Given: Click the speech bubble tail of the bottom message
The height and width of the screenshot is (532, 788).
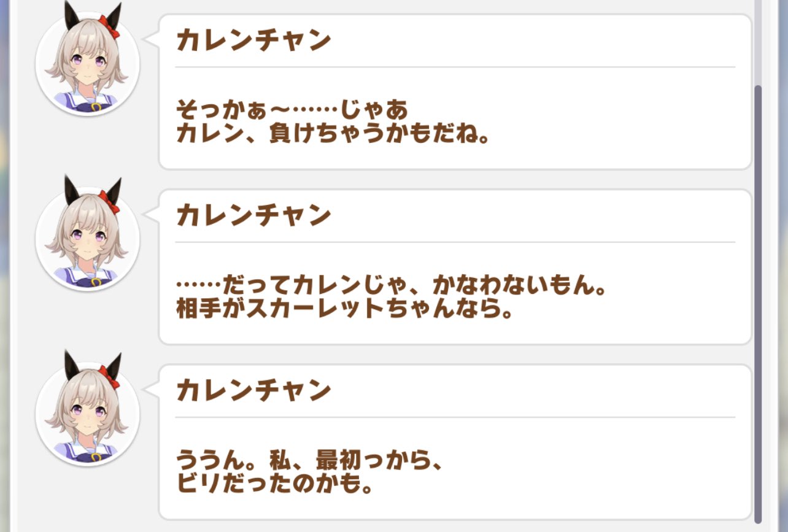Looking at the screenshot, I should pyautogui.click(x=151, y=389).
